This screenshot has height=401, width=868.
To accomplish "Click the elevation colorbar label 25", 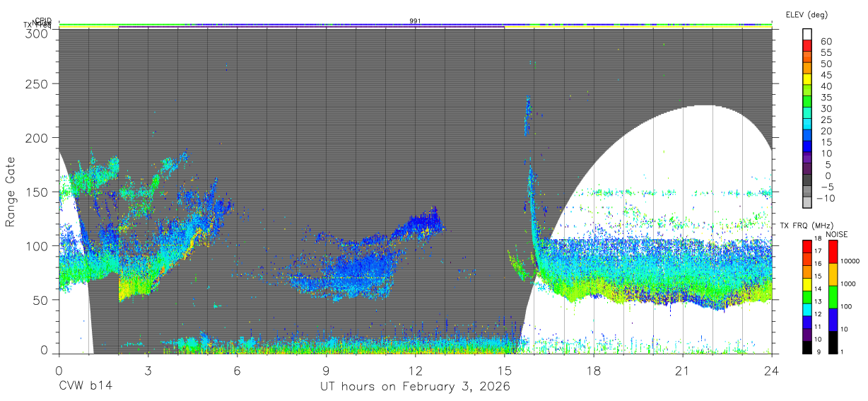I will (x=826, y=120).
